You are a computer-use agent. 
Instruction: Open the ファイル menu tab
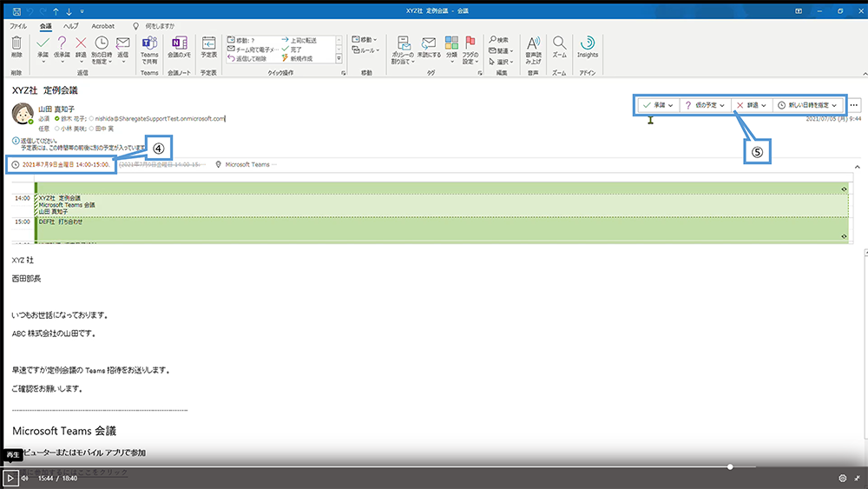click(18, 26)
